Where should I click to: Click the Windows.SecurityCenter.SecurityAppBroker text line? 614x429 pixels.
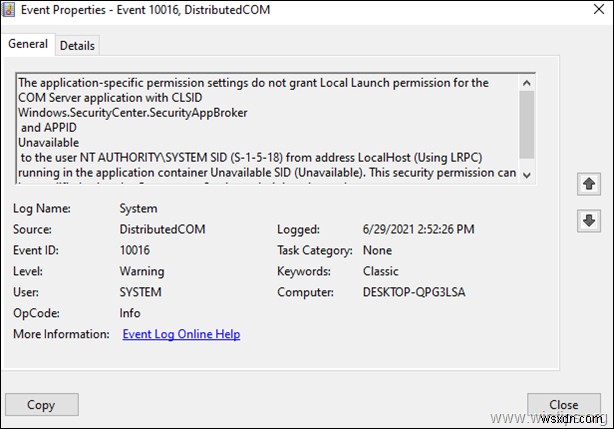click(133, 113)
